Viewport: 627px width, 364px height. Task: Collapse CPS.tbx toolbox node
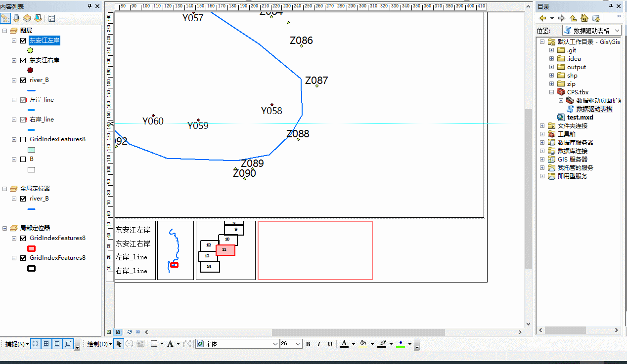click(552, 92)
